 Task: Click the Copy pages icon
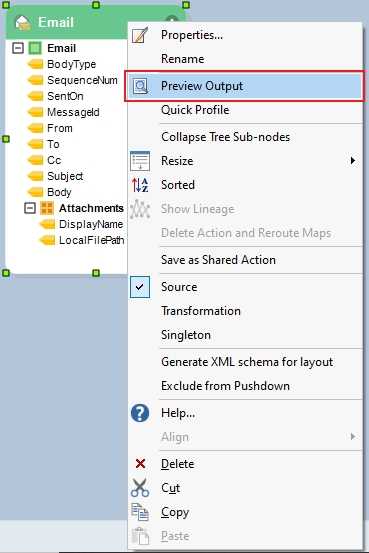click(x=140, y=512)
